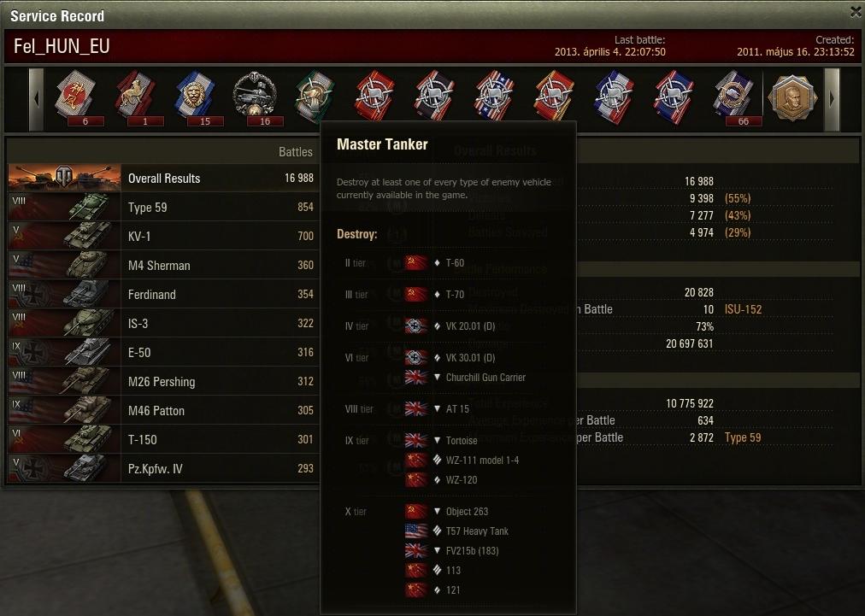
Task: Click the Master Tanker medal with green ribbon
Action: tap(315, 96)
